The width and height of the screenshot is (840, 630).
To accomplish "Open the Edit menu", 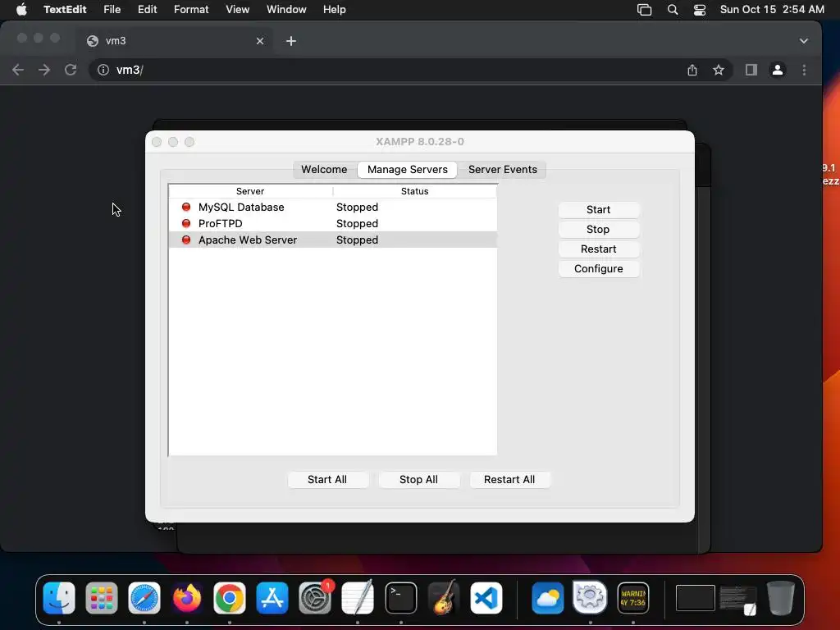I will (x=148, y=10).
